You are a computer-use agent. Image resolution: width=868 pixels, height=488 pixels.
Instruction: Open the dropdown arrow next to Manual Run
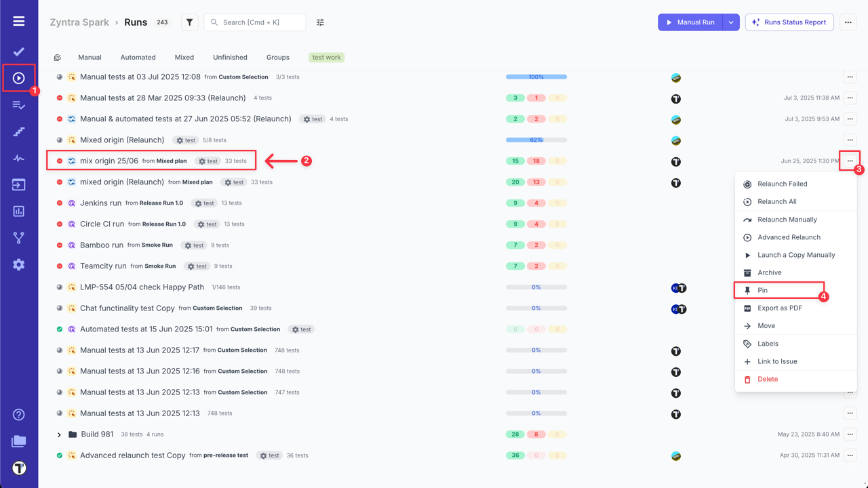click(x=730, y=22)
